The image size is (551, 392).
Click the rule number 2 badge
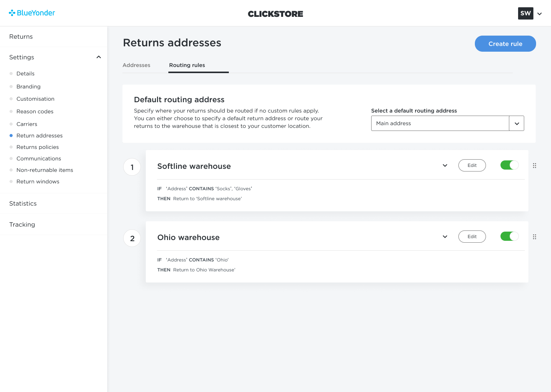[132, 238]
